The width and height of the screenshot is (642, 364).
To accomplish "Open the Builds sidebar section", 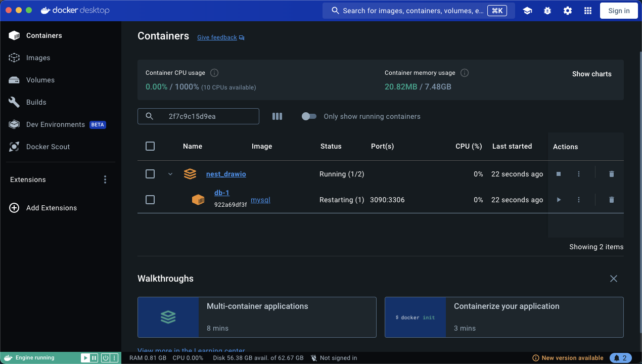I will pos(61,102).
